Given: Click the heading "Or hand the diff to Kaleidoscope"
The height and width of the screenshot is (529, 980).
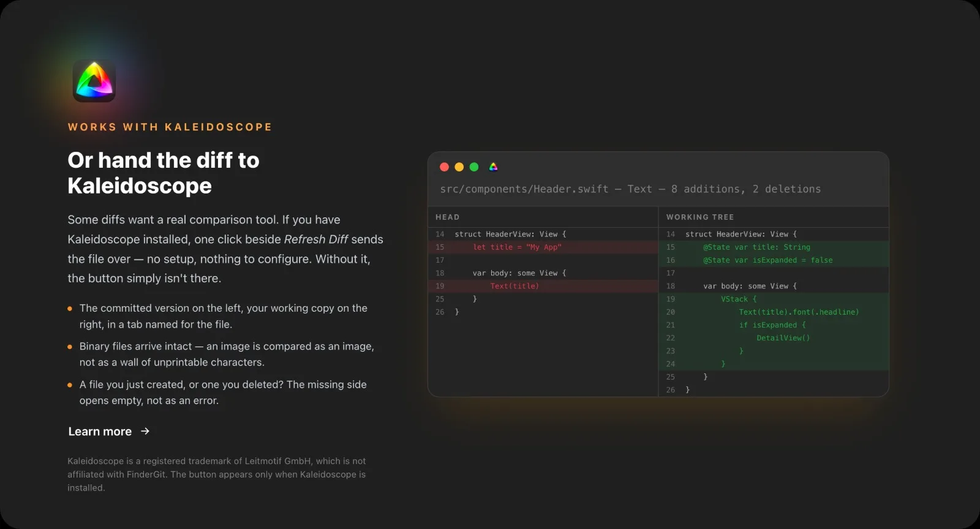Looking at the screenshot, I should coord(164,173).
